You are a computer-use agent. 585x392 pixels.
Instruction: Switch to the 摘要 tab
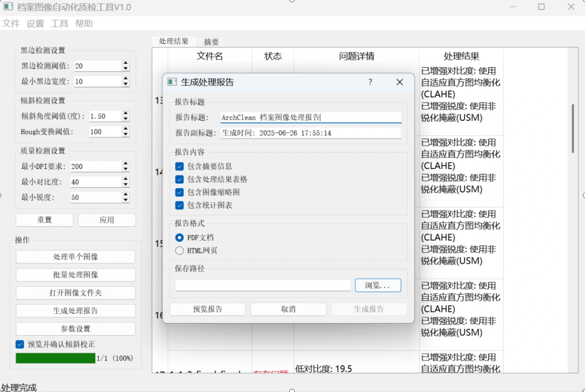coord(211,41)
